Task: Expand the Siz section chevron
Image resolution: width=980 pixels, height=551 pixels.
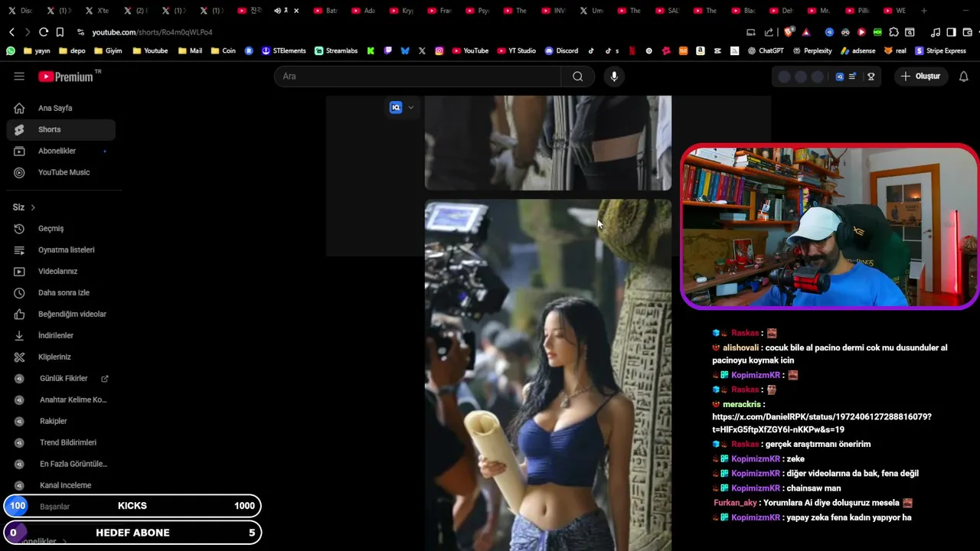Action: (x=33, y=207)
